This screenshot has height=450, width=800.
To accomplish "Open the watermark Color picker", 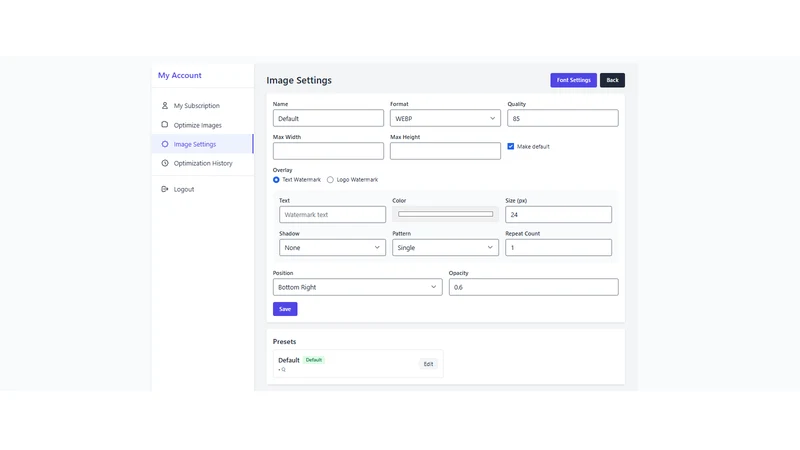I will (x=445, y=214).
